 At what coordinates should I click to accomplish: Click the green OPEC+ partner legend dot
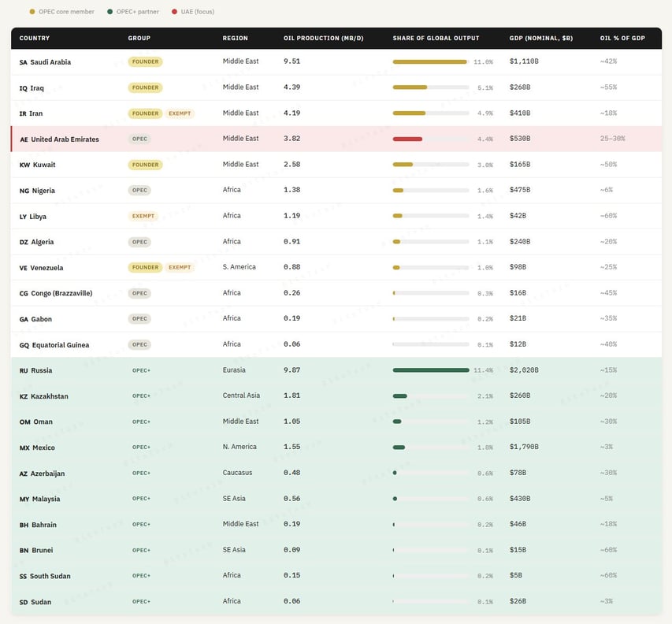point(110,12)
